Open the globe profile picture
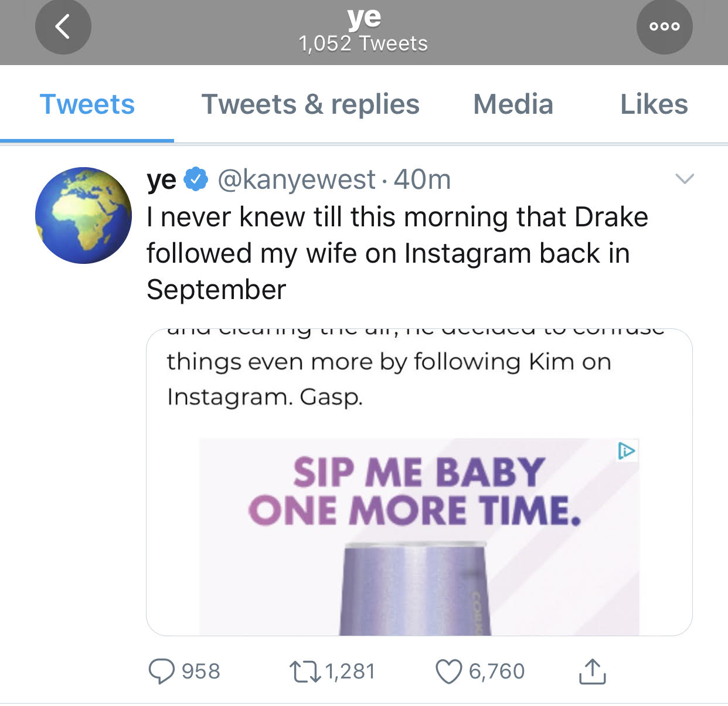The height and width of the screenshot is (706, 728). coord(83,215)
